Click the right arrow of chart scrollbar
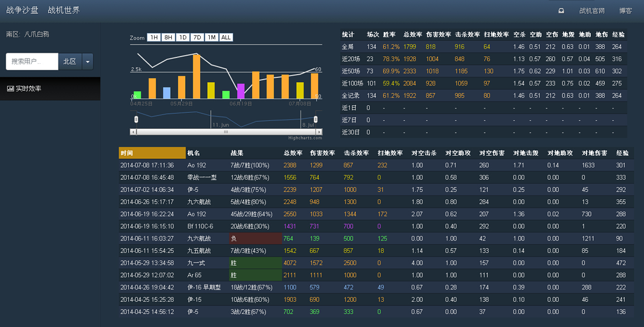Image resolution: width=644 pixels, height=327 pixels. [319, 132]
